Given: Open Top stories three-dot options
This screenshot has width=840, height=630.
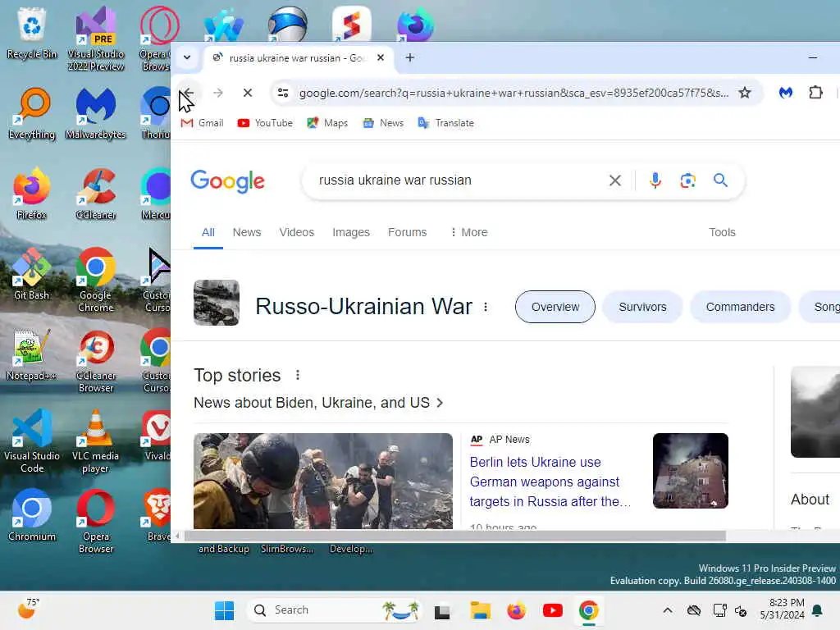Looking at the screenshot, I should pos(297,376).
